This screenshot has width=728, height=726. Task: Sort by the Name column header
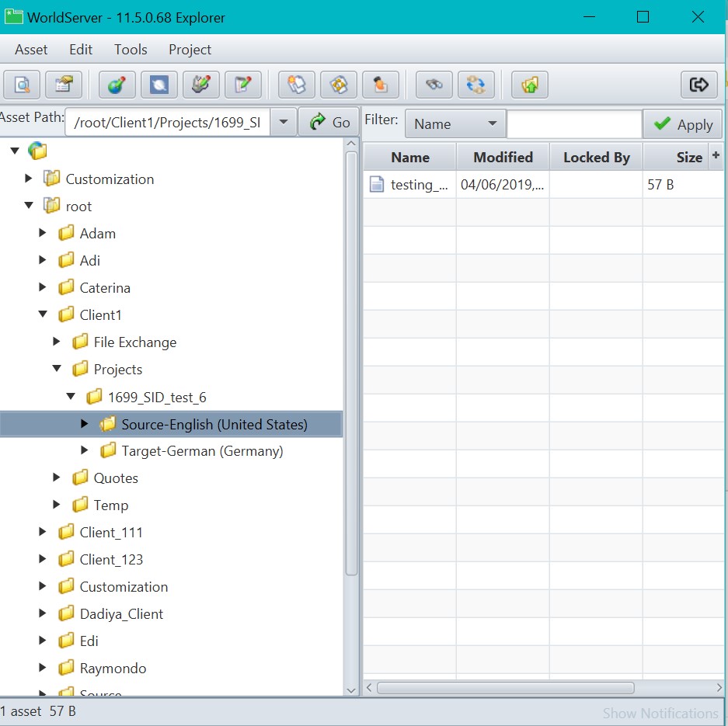pos(409,158)
